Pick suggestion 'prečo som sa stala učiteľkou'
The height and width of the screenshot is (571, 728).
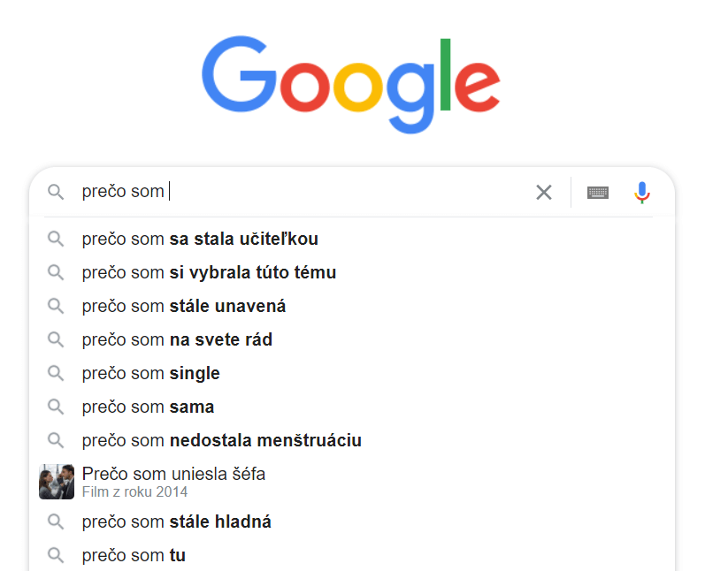(x=200, y=239)
